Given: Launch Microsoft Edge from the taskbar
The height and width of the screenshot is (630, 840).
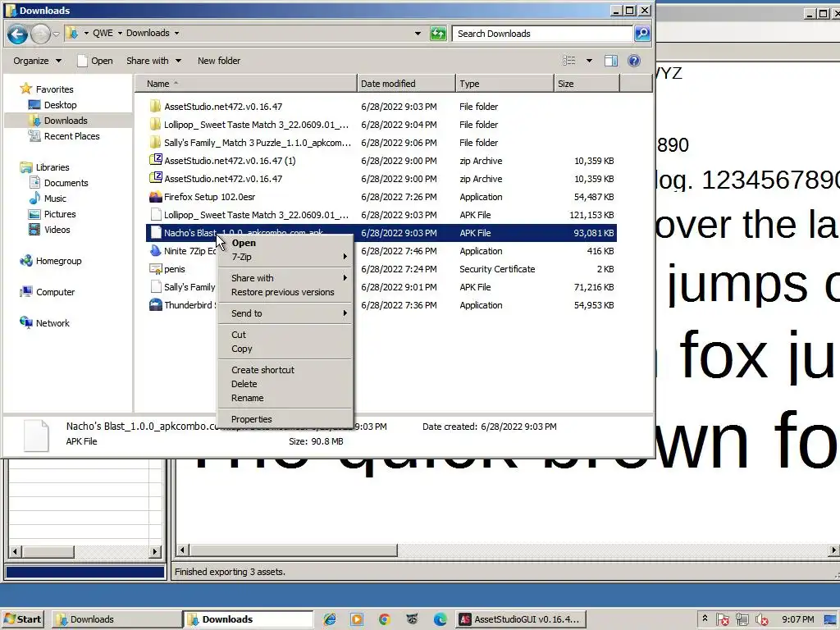Looking at the screenshot, I should click(440, 619).
